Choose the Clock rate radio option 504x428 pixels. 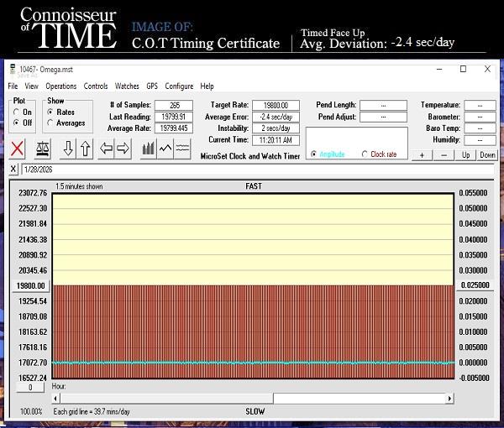pyautogui.click(x=365, y=154)
